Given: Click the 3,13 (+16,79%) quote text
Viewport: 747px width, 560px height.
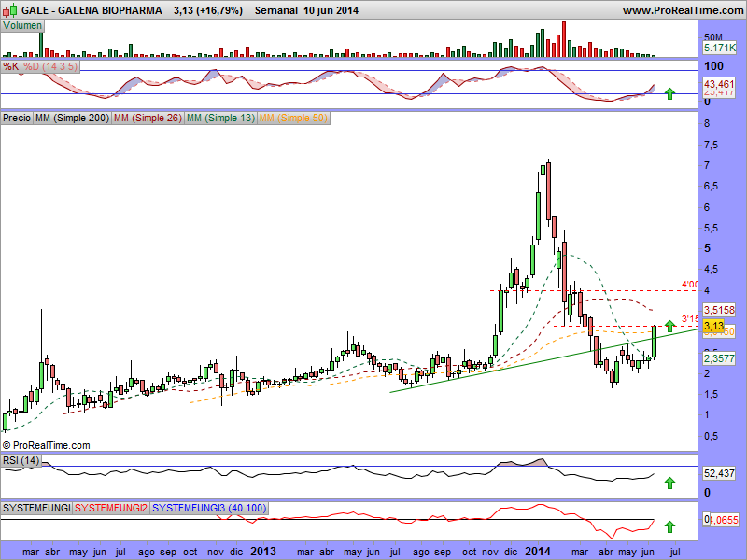Looking at the screenshot, I should click(x=208, y=10).
